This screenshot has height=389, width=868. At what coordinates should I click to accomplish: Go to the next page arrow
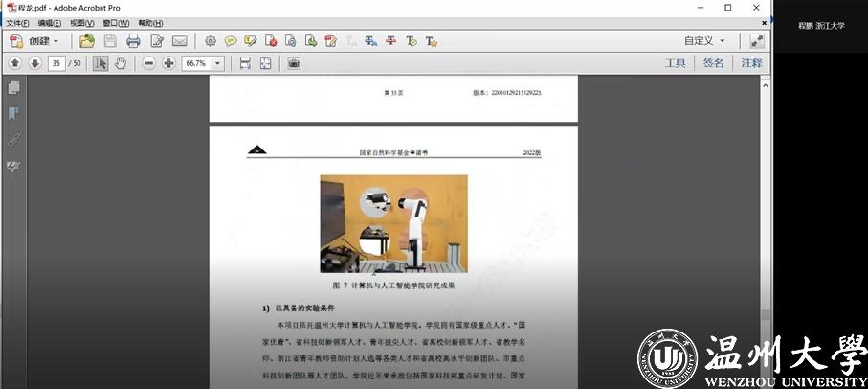tap(34, 63)
